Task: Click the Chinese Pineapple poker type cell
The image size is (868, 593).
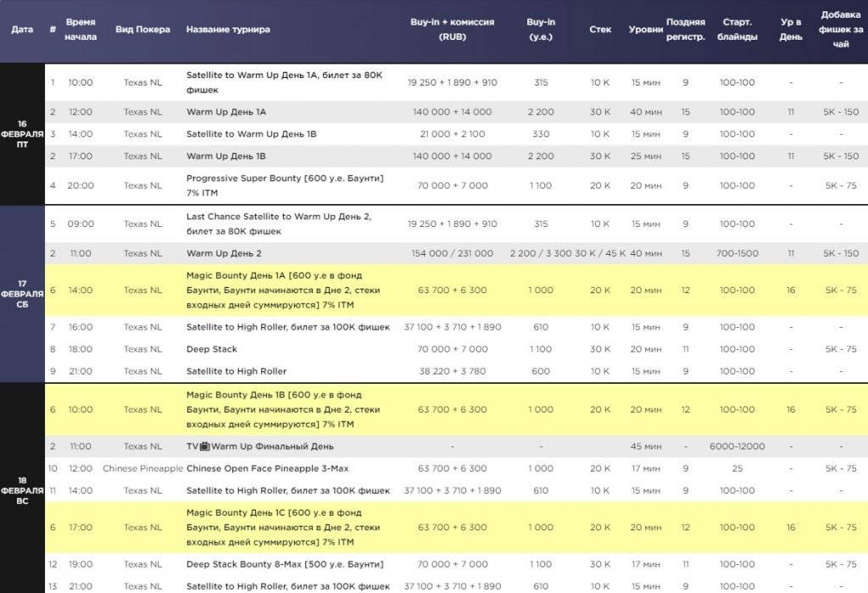Action: 142,468
